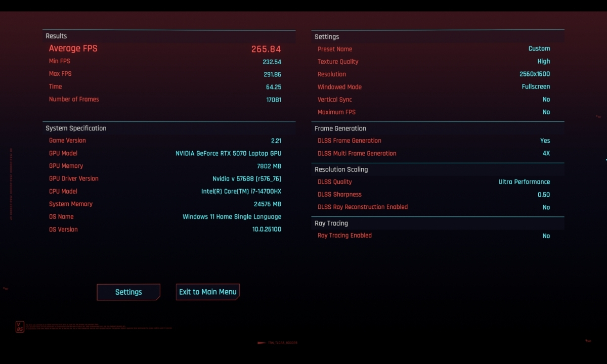This screenshot has height=364, width=607.
Task: Click the Time value 64.25
Action: click(274, 87)
